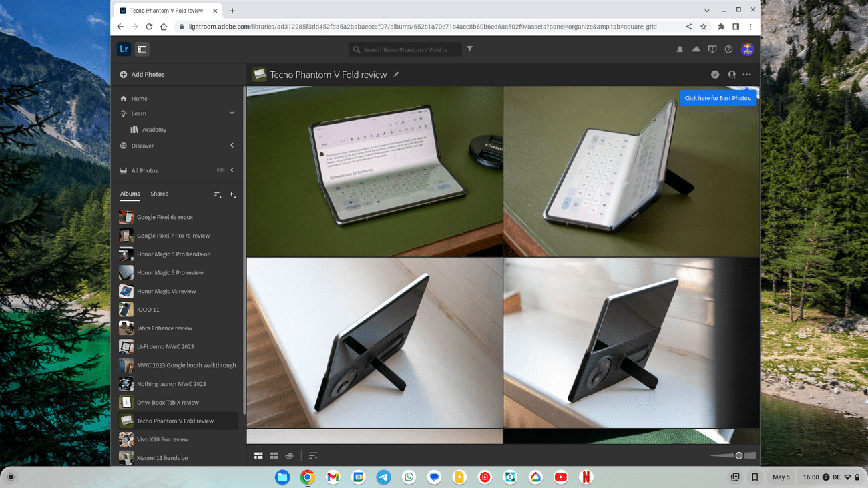Switch to the Shared tab
Viewport: 868px width, 488px height.
(160, 194)
